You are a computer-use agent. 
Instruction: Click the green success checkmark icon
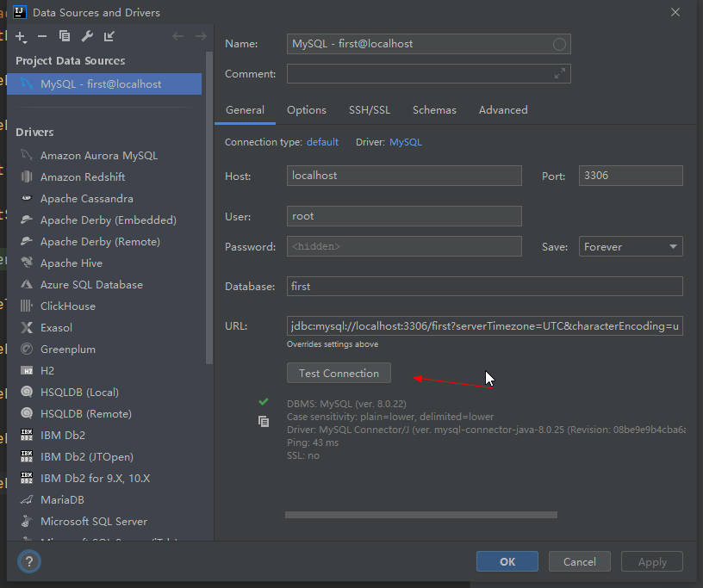pyautogui.click(x=264, y=401)
